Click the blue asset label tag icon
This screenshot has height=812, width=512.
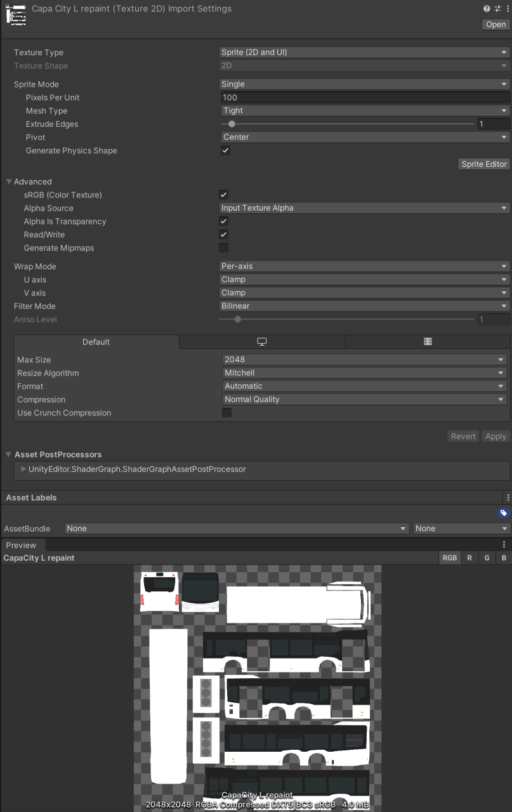pos(503,513)
